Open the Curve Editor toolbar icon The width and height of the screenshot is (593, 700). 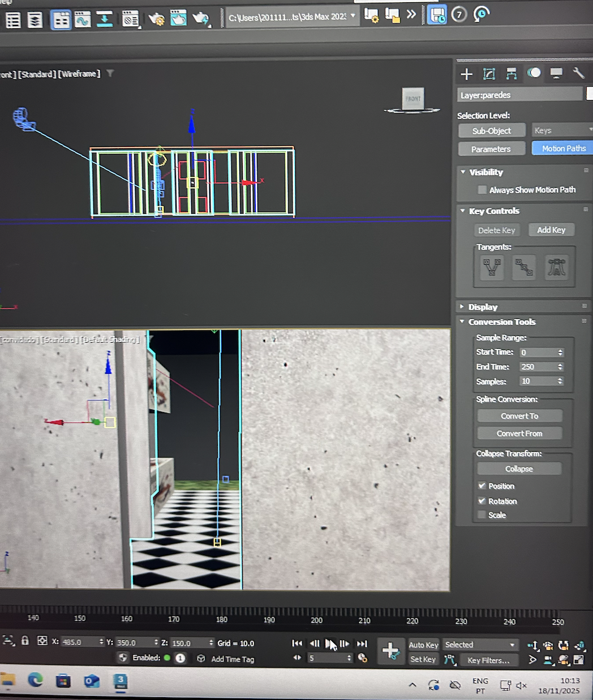click(83, 20)
